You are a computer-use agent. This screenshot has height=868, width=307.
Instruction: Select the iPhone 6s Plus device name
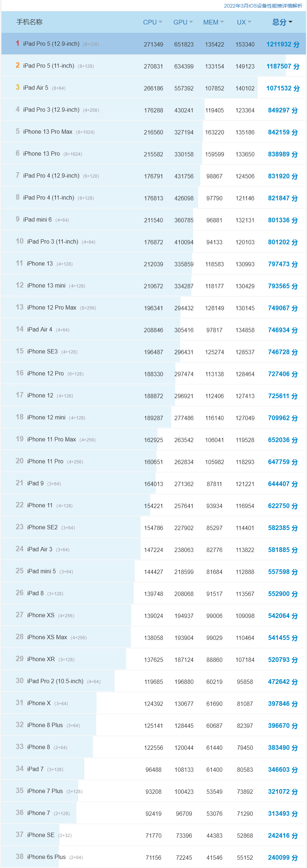coord(46,857)
